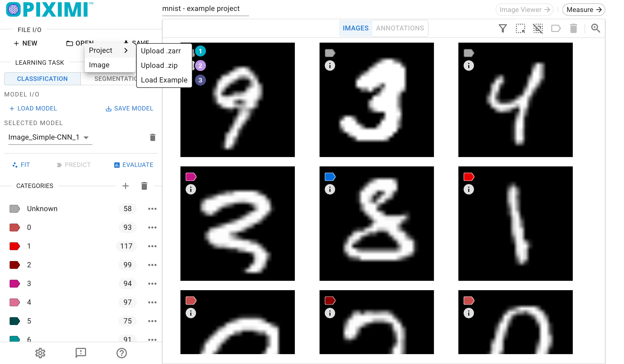Edit the project name field
Screen dimensions: 624x364
coord(205,9)
